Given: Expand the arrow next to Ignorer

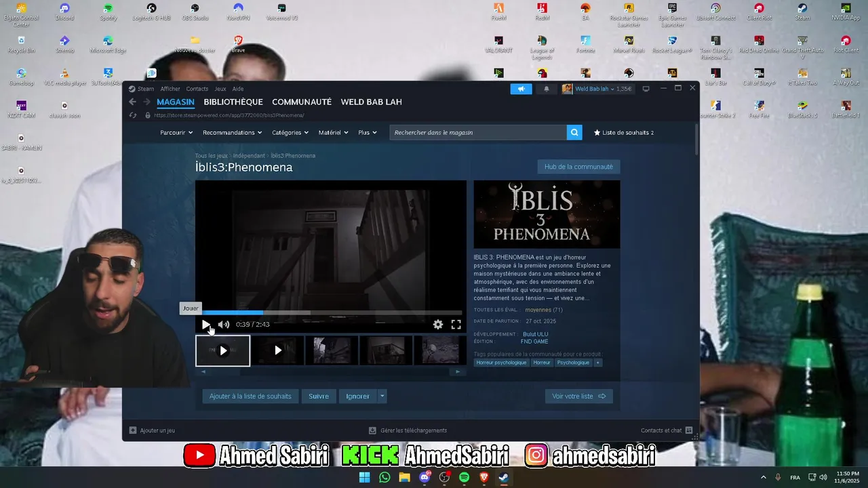Looking at the screenshot, I should pos(382,396).
